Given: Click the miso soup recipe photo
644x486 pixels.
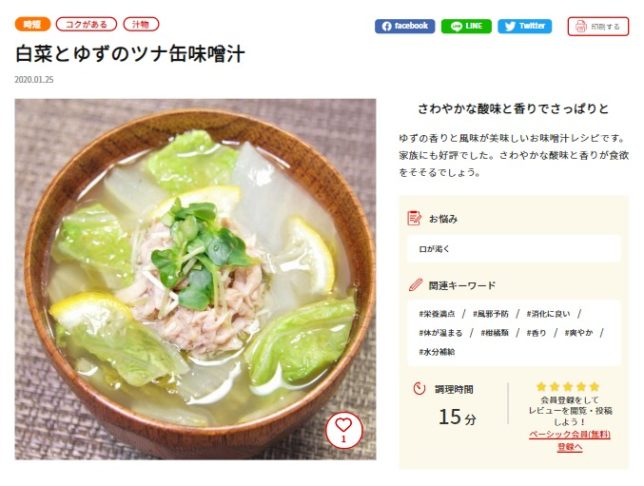Looking at the screenshot, I should pos(195,278).
